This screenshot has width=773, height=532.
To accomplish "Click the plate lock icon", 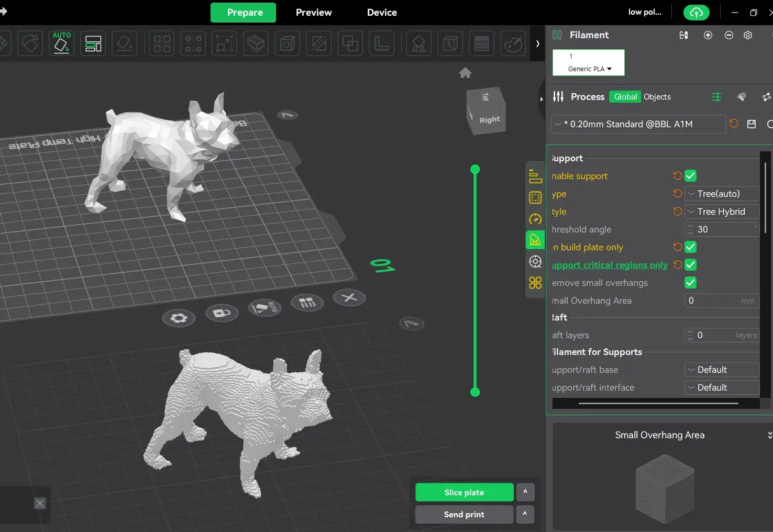I will [x=222, y=313].
